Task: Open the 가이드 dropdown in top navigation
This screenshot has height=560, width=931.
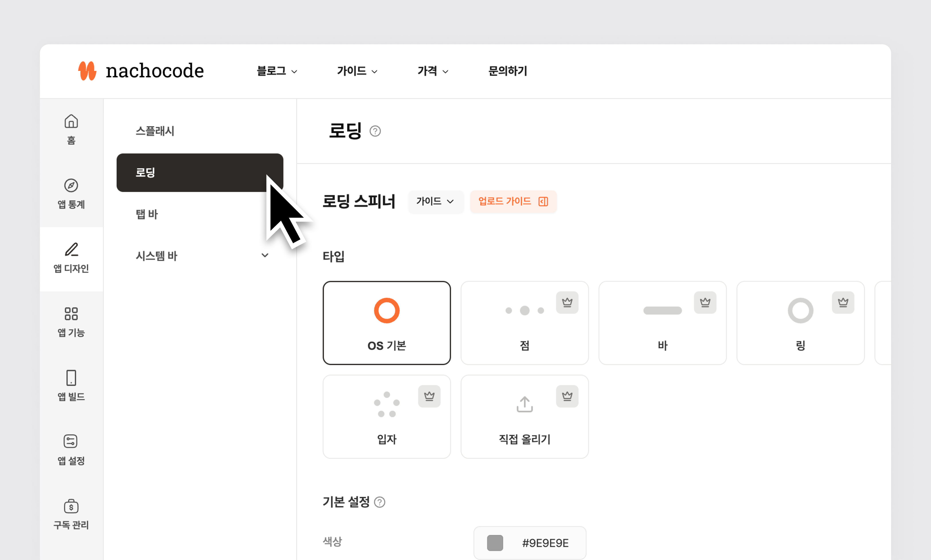Action: 357,71
